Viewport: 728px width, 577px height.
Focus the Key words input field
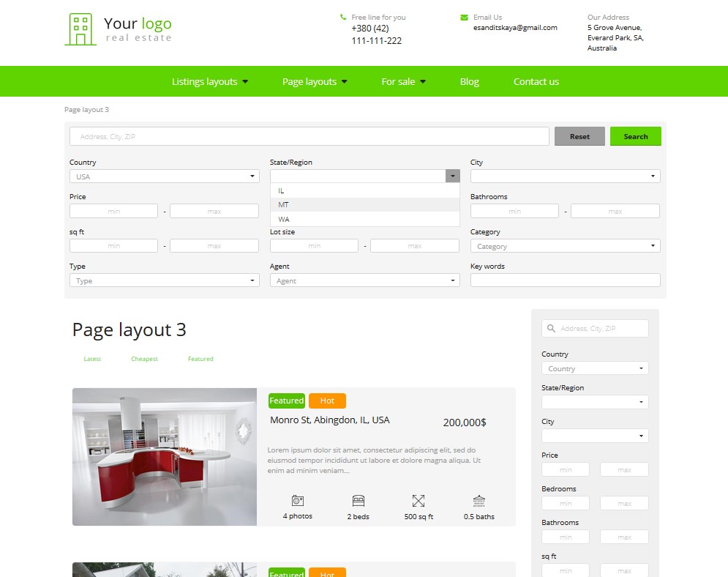pyautogui.click(x=566, y=280)
